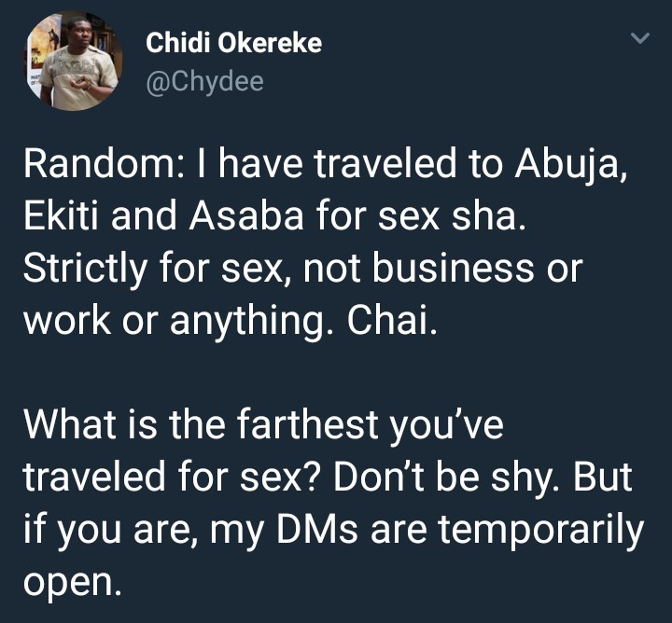Screen dimensions: 672x623
Task: Click the word "open." ending the tweet
Action: [x=73, y=583]
